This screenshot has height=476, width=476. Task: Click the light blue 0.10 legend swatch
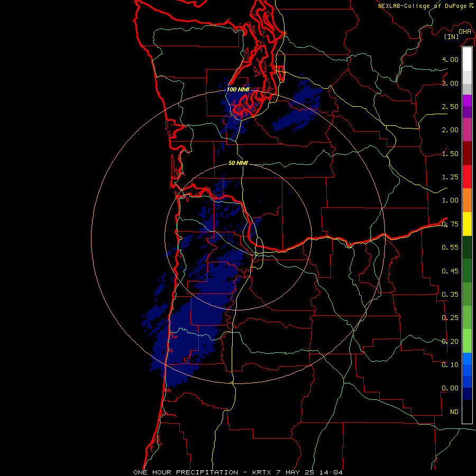[467, 359]
